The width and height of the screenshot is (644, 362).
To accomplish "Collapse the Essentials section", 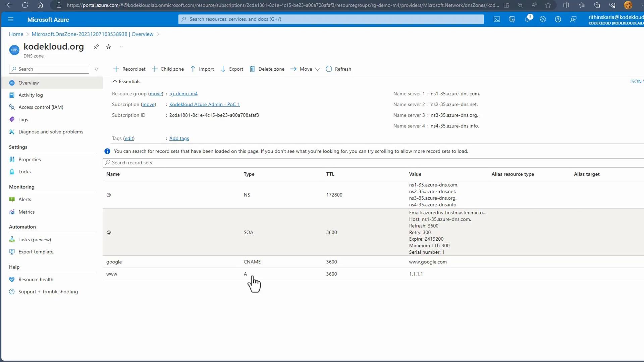I will tap(126, 81).
